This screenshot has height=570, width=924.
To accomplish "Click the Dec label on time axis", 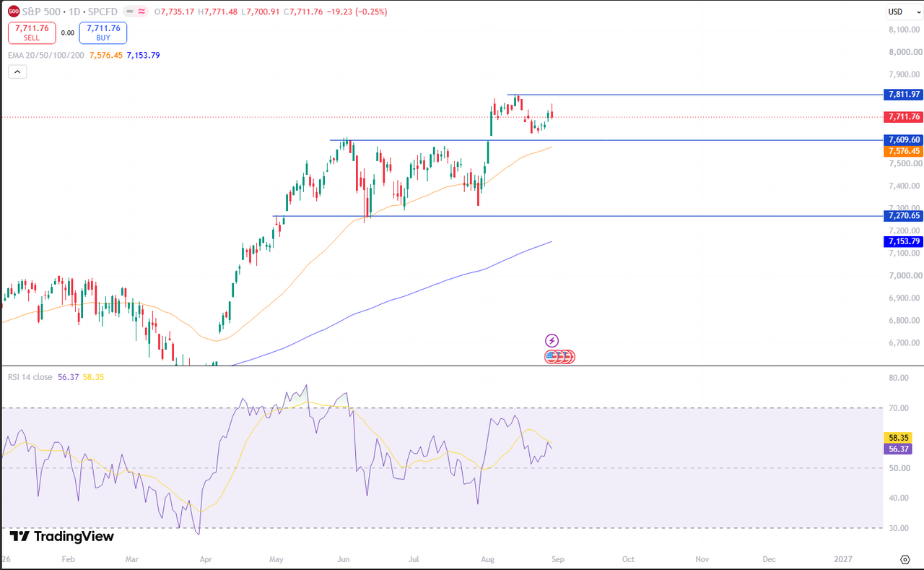I will pyautogui.click(x=770, y=559).
